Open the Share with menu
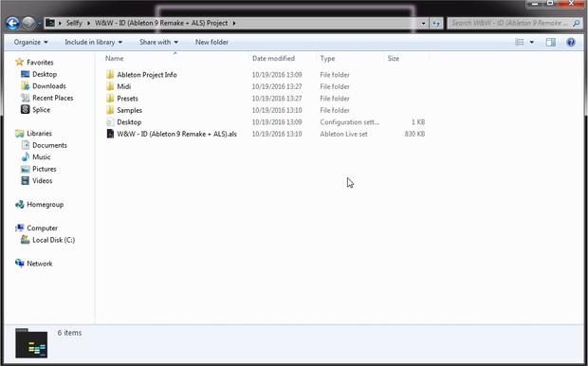The image size is (588, 366). click(158, 42)
